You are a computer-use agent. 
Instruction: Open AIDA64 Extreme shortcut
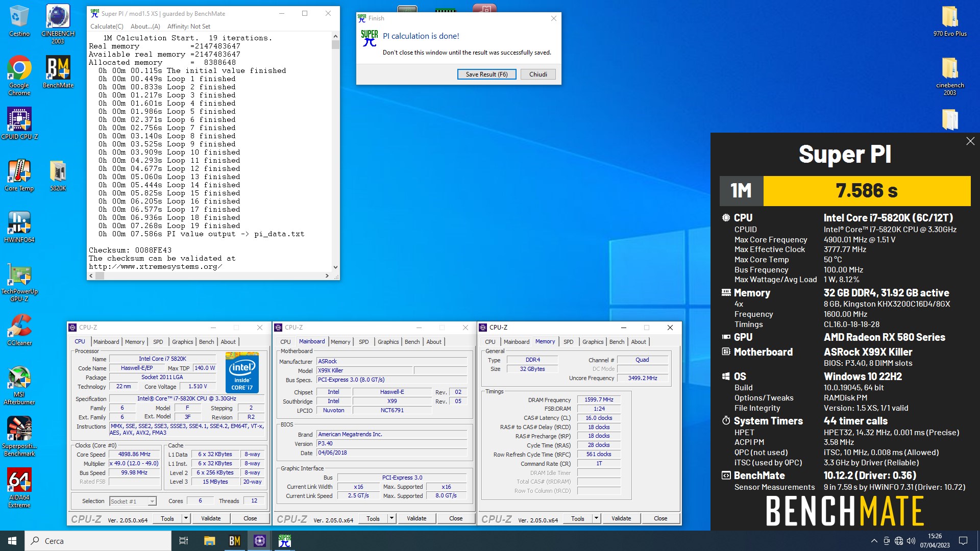point(19,488)
